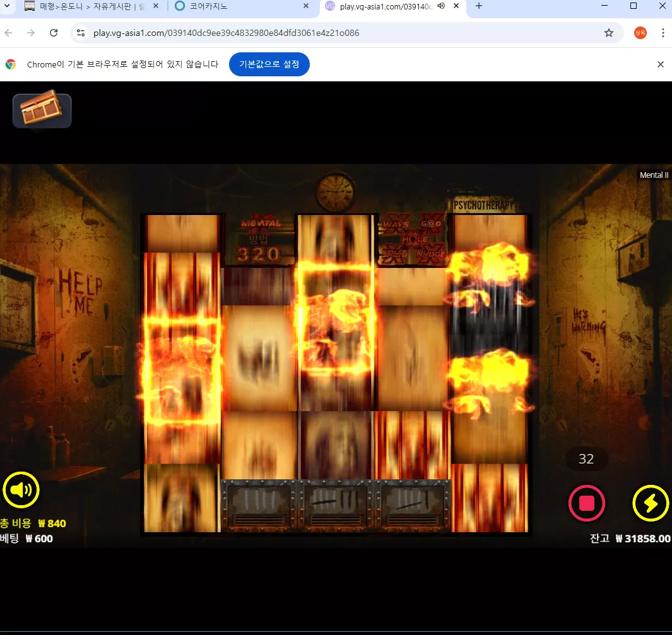Expand the tab search dropdown arrow
The image size is (672, 635).
pos(7,6)
